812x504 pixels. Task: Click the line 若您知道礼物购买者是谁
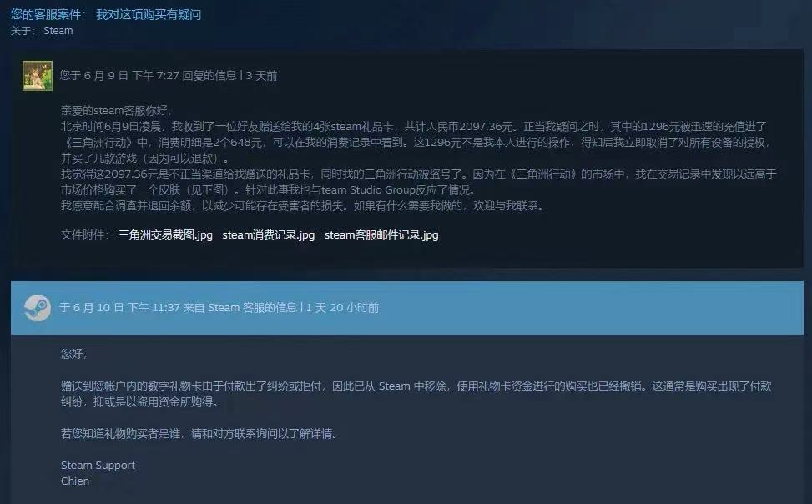199,434
